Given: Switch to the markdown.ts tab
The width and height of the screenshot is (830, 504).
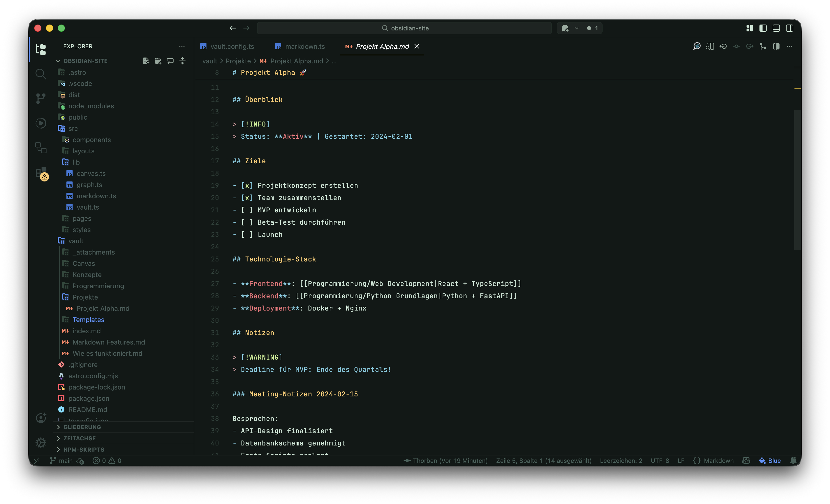Looking at the screenshot, I should 305,47.
